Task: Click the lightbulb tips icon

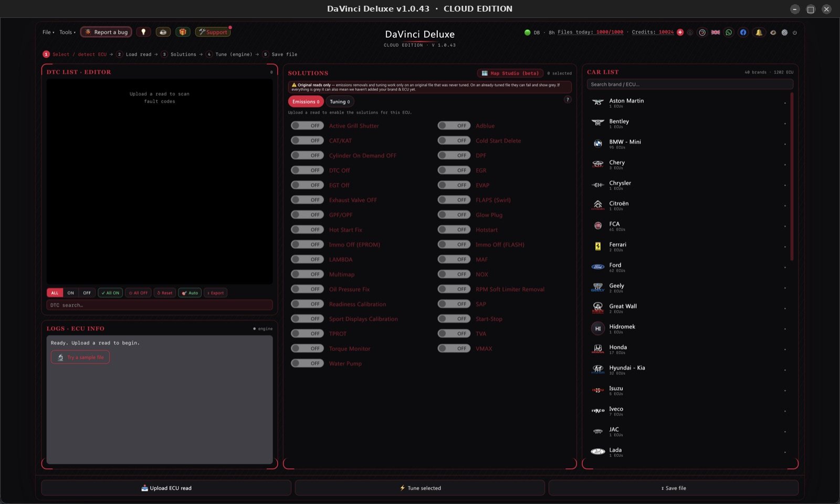Action: tap(143, 32)
